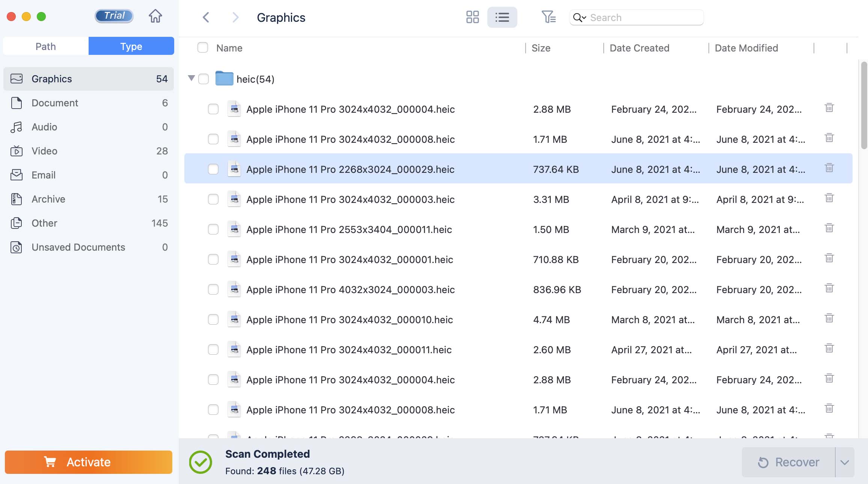Viewport: 868px width, 484px height.
Task: Switch to the Path tab
Action: [x=46, y=46]
